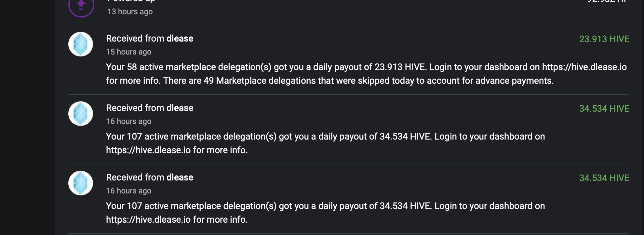Screen dimensions: 644x235
Task: Click hive.dlease.io URL in the 23.913 HIVE memo
Action: tap(584, 67)
